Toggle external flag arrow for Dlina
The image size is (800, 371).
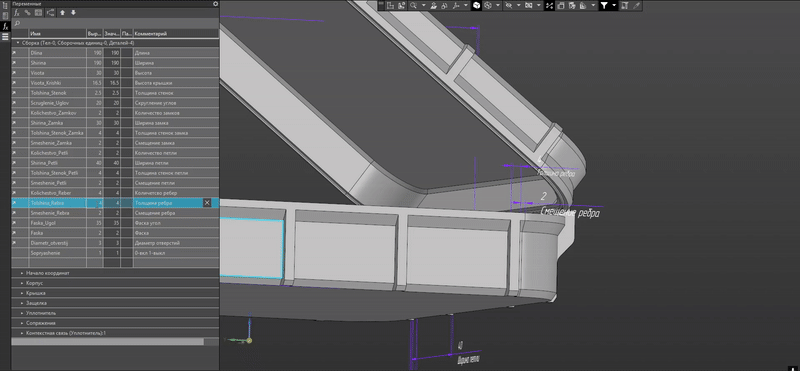pyautogui.click(x=14, y=53)
